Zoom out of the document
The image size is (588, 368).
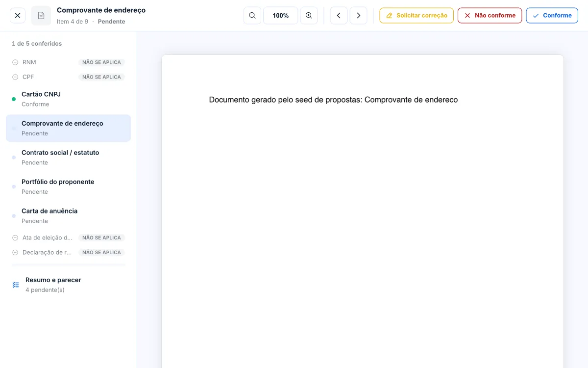252,16
